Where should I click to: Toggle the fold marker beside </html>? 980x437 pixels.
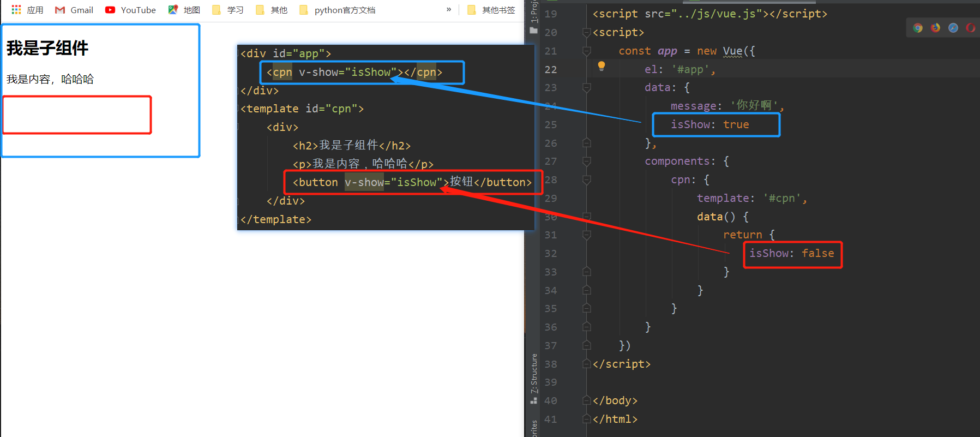[x=587, y=419]
